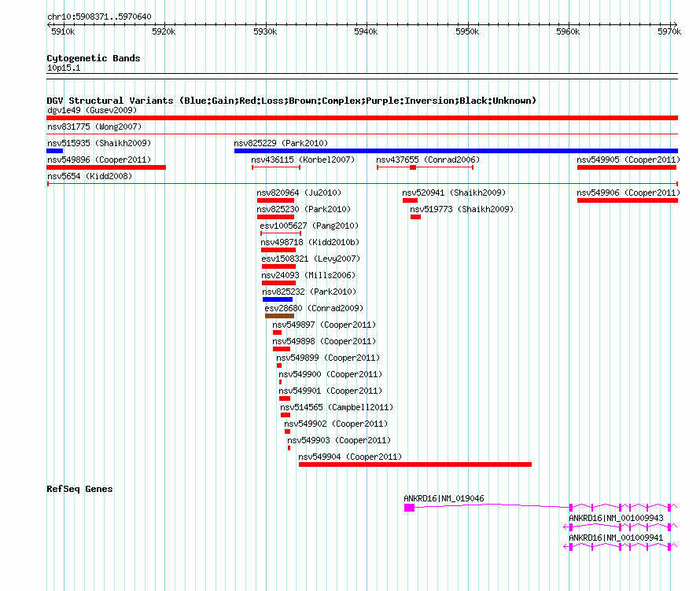Click nsv5654 (Kidd2008) label
Viewport: 700px width, 591px height.
click(90, 176)
